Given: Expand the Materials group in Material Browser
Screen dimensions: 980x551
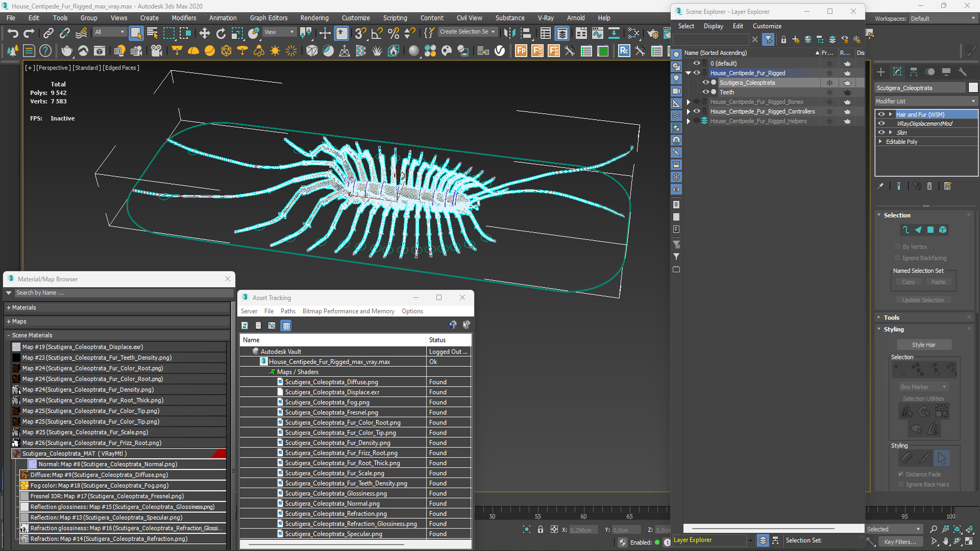Looking at the screenshot, I should [x=9, y=308].
